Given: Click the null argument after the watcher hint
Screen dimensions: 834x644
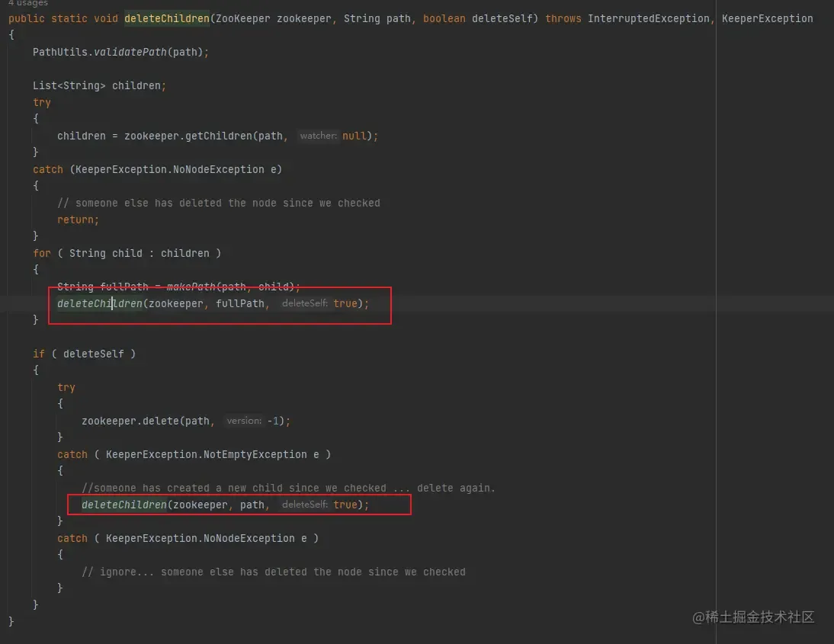Looking at the screenshot, I should 354,136.
